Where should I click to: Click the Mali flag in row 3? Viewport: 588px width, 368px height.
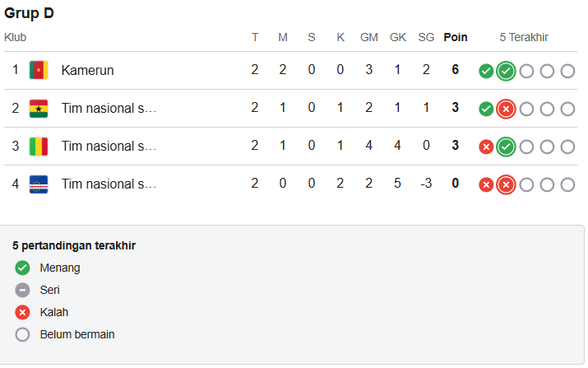pyautogui.click(x=39, y=147)
